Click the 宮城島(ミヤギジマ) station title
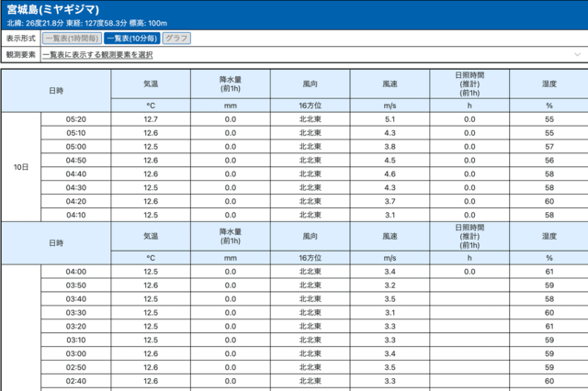The height and width of the screenshot is (391, 588). click(53, 9)
